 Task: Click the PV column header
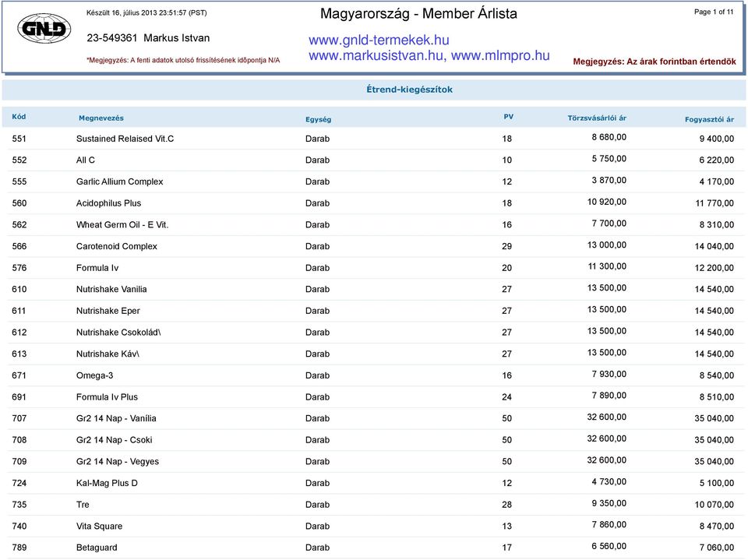509,117
